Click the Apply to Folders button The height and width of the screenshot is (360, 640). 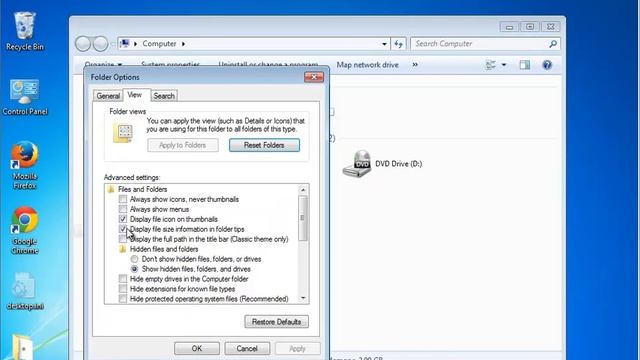(182, 145)
